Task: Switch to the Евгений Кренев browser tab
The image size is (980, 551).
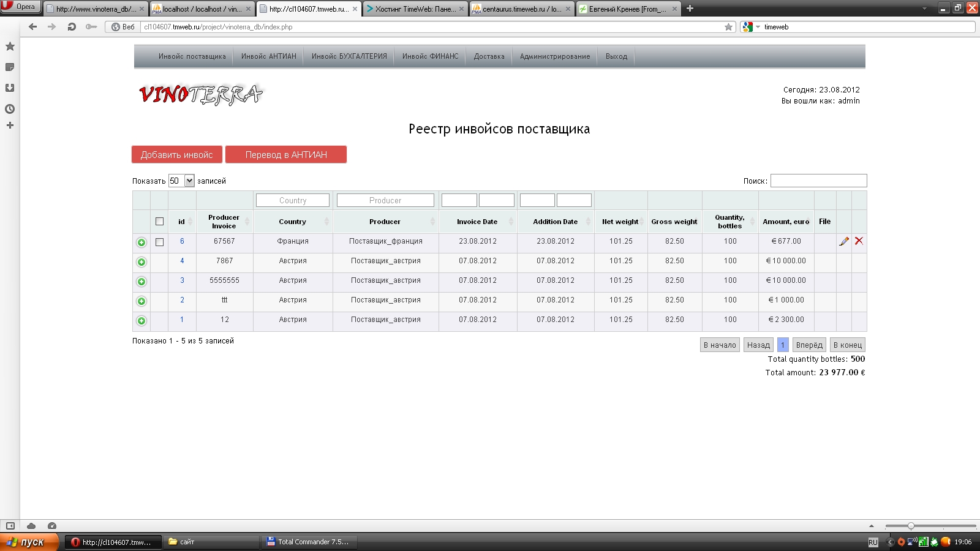Action: (628, 9)
